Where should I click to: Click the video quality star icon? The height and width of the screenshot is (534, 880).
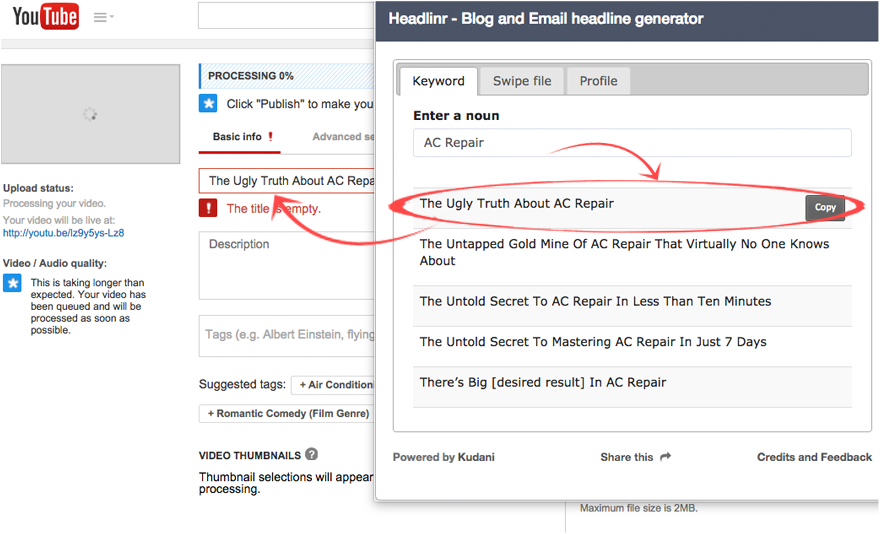[13, 283]
